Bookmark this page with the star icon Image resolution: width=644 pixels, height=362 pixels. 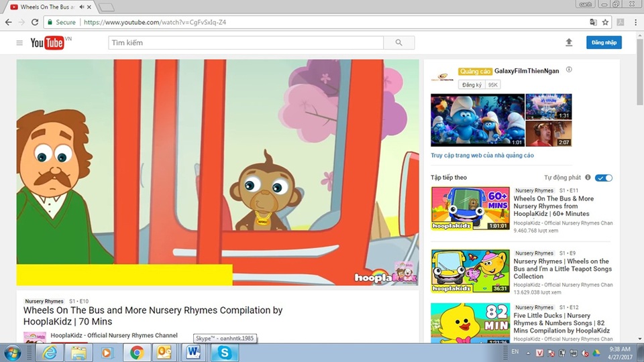tap(605, 22)
